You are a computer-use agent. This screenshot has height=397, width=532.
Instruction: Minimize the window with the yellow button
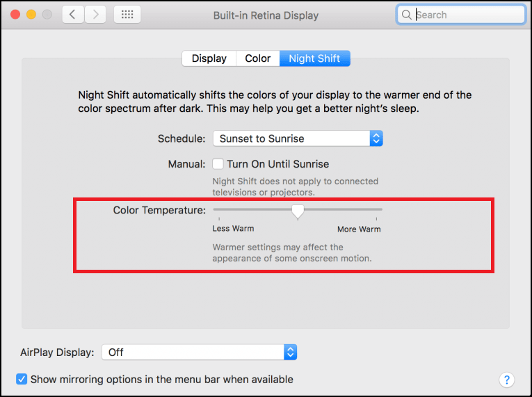coord(32,15)
